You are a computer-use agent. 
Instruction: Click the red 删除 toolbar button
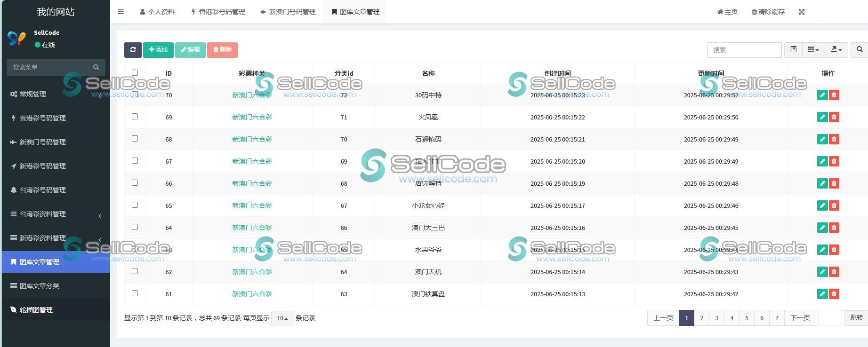click(222, 50)
